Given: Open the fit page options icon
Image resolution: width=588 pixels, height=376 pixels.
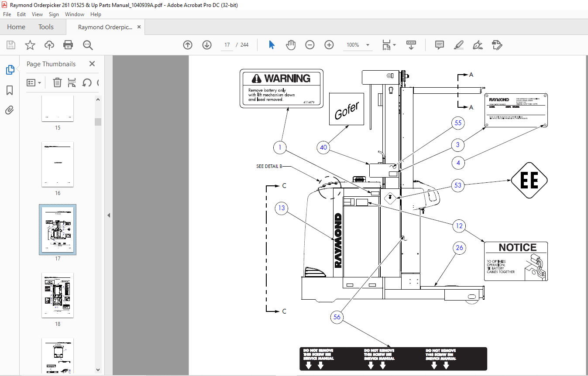Looking at the screenshot, I should 386,45.
